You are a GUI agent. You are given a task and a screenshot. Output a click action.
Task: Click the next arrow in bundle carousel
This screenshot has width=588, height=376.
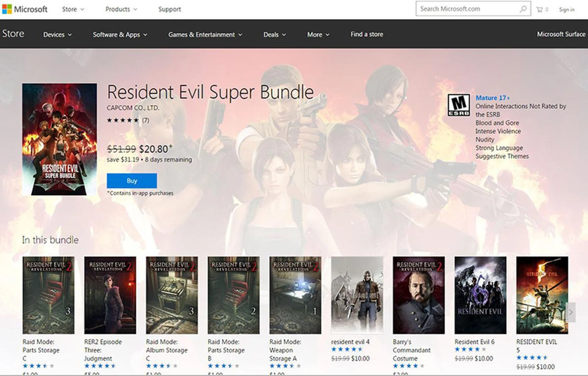coord(571,312)
